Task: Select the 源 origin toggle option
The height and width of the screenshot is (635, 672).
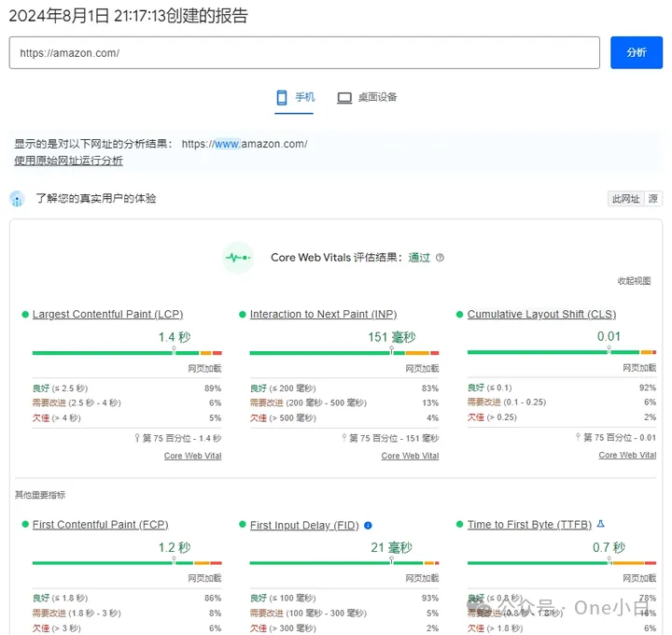Action: point(653,199)
